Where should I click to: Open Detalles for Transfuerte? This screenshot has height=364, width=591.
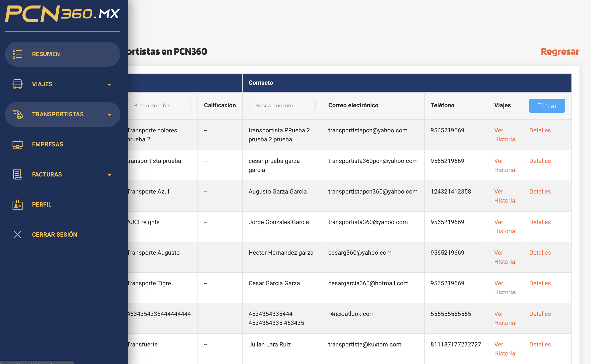540,344
